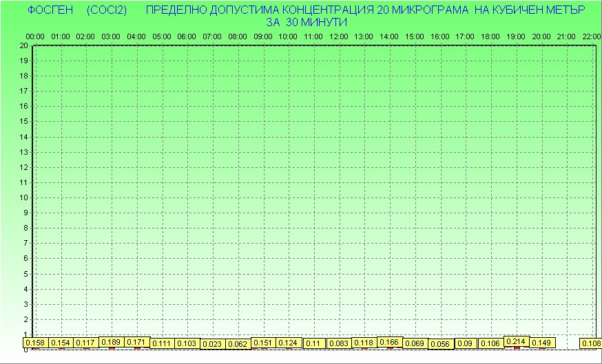Click the 19:00 time axis label
Screen dimensions: 602x364
pyautogui.click(x=516, y=36)
